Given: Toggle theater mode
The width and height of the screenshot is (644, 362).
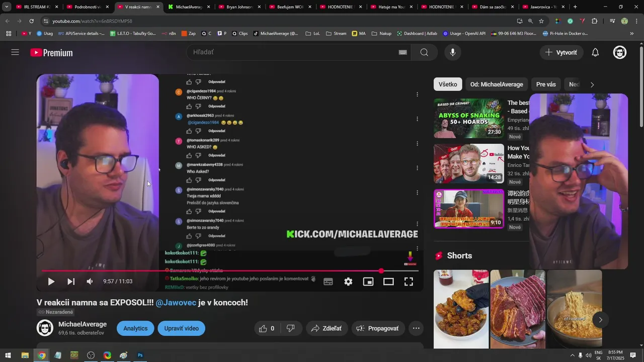Looking at the screenshot, I should [x=388, y=282].
